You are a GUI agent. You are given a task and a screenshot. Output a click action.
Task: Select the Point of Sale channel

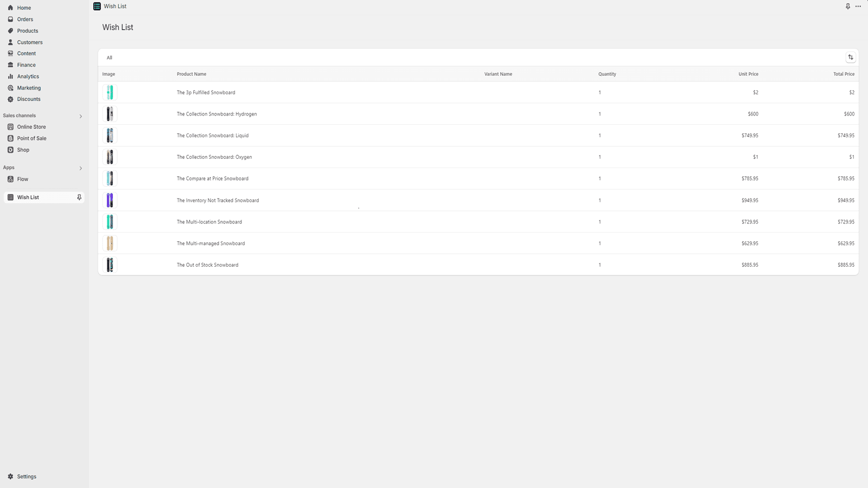[x=31, y=138]
